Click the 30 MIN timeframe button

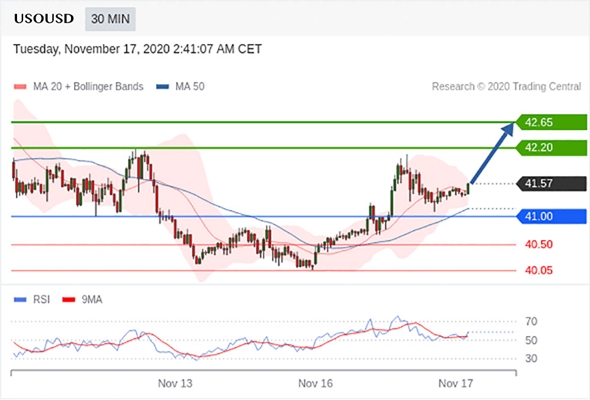(x=110, y=19)
